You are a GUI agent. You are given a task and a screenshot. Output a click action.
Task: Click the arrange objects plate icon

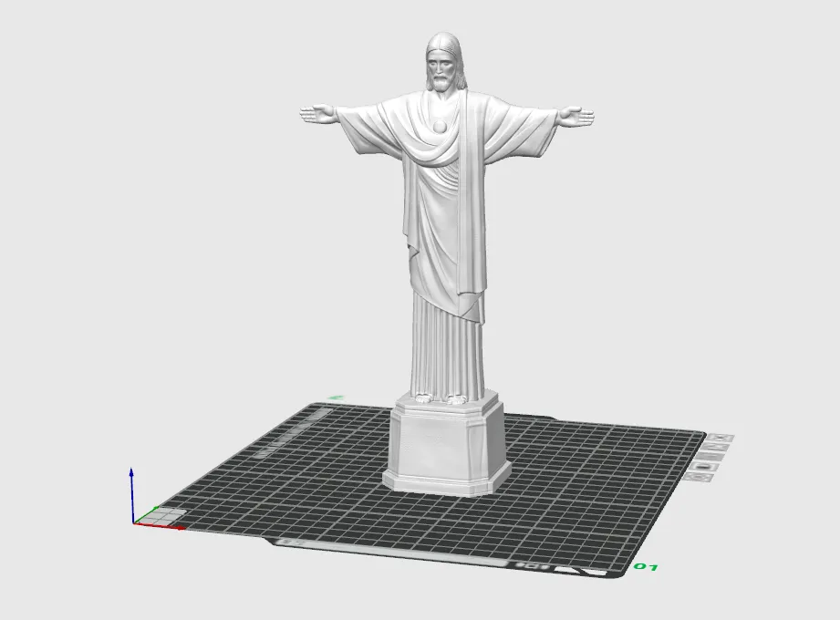point(710,456)
